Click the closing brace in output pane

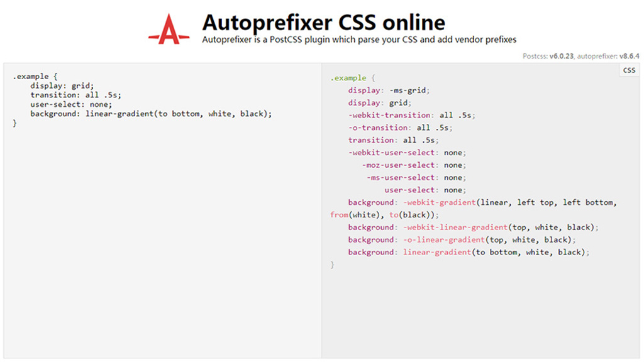coord(332,265)
